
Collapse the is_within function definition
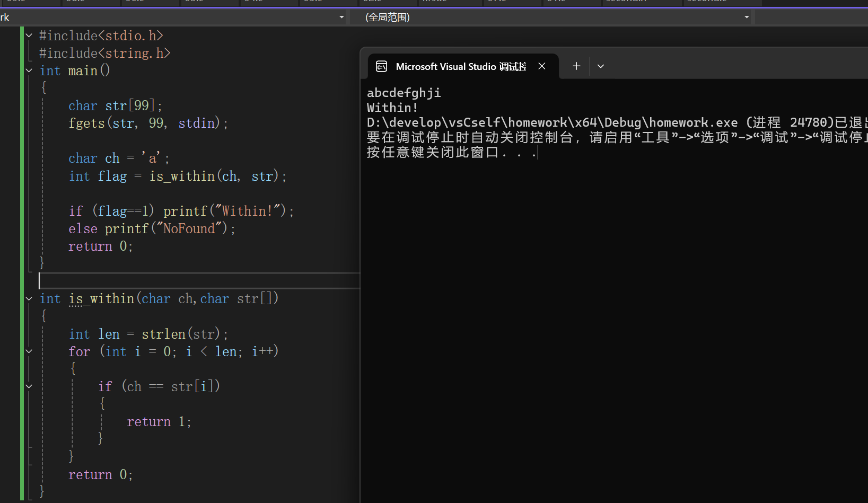point(29,299)
